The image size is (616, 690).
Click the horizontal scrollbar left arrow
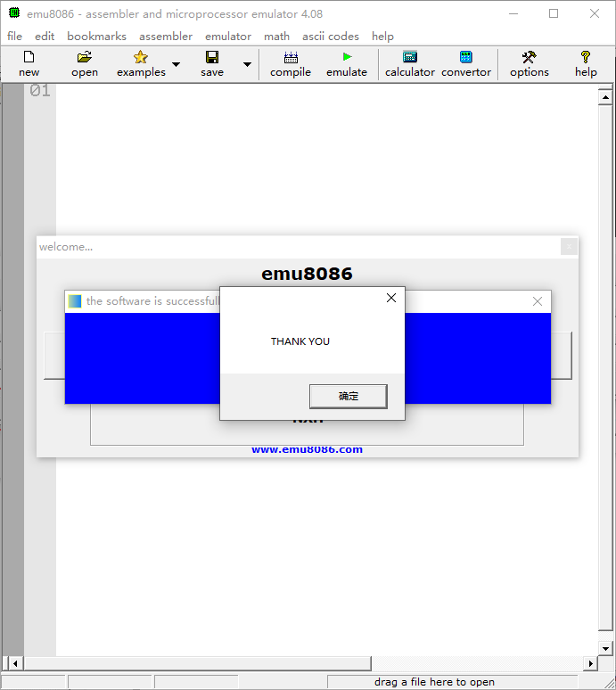click(x=15, y=663)
